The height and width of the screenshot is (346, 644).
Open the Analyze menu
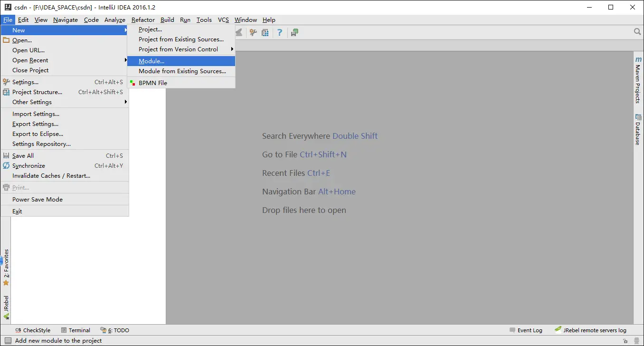(115, 20)
